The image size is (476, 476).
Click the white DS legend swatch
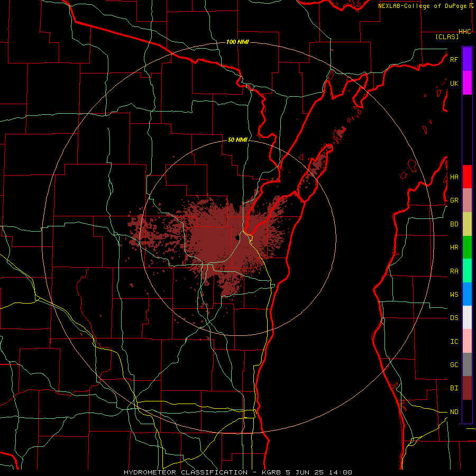(x=467, y=317)
